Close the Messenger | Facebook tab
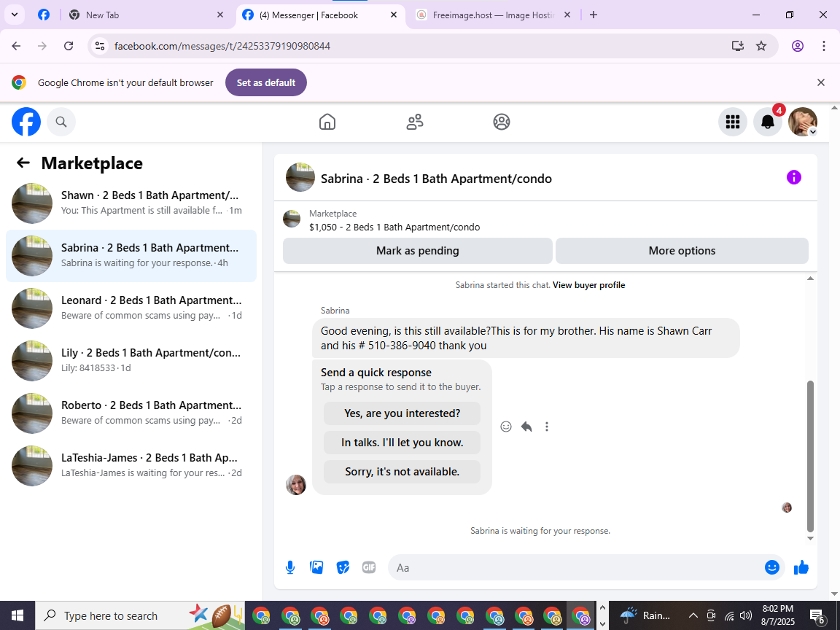Image resolution: width=840 pixels, height=630 pixels. pos(394,15)
